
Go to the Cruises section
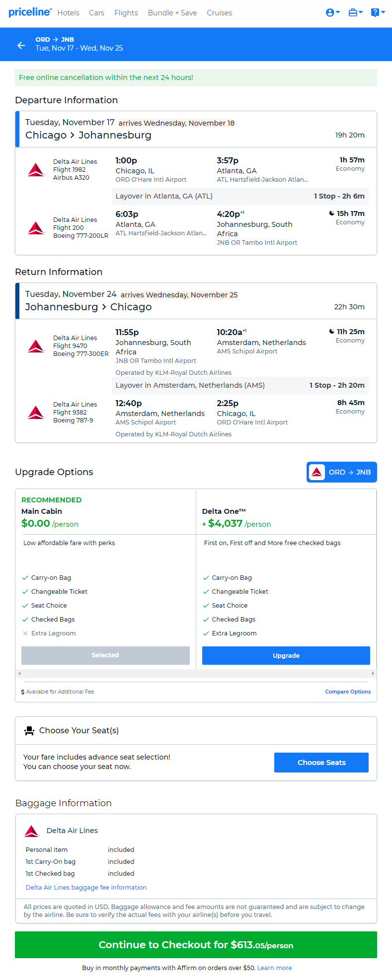tap(220, 13)
